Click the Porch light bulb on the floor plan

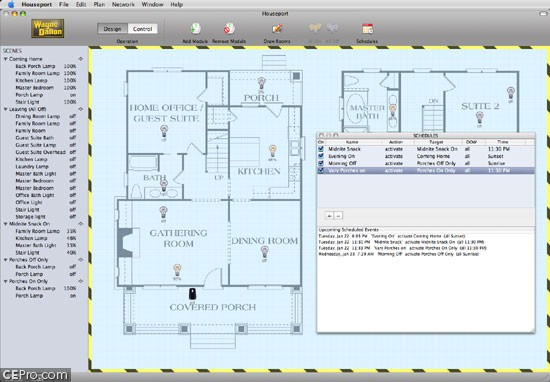point(261,83)
